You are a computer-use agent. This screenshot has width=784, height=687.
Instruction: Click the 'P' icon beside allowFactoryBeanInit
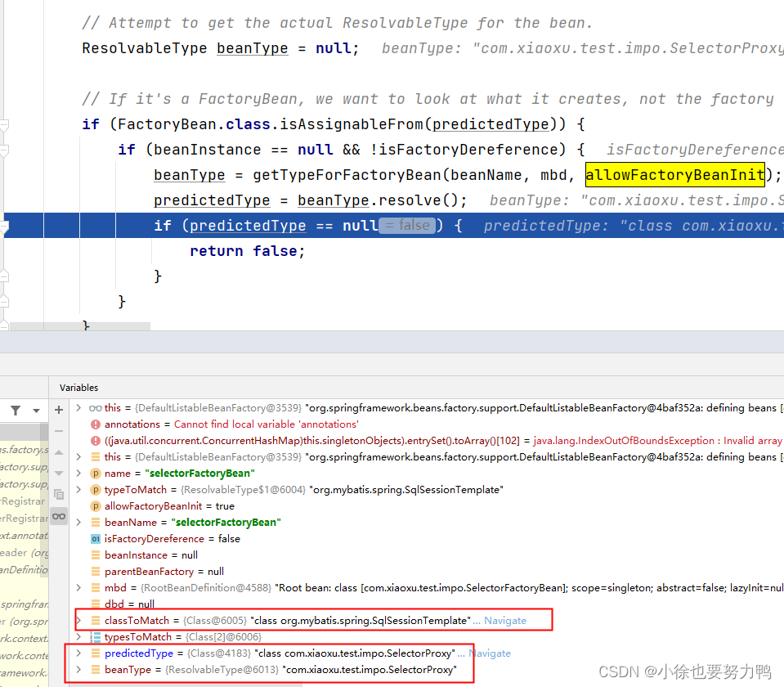pos(95,506)
